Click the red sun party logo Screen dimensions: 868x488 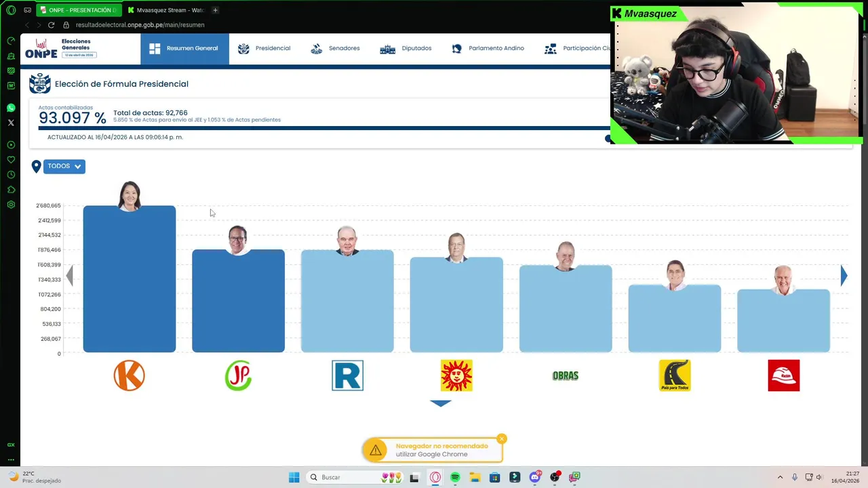[456, 375]
